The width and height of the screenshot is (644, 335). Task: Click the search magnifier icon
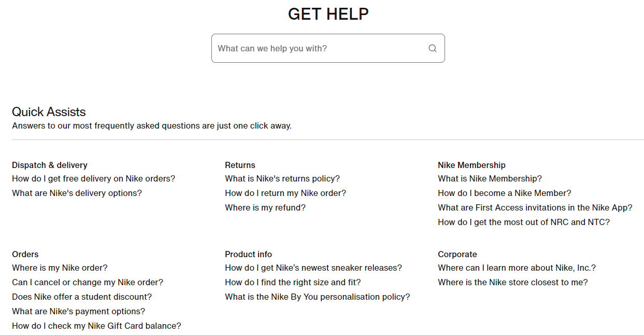(432, 48)
